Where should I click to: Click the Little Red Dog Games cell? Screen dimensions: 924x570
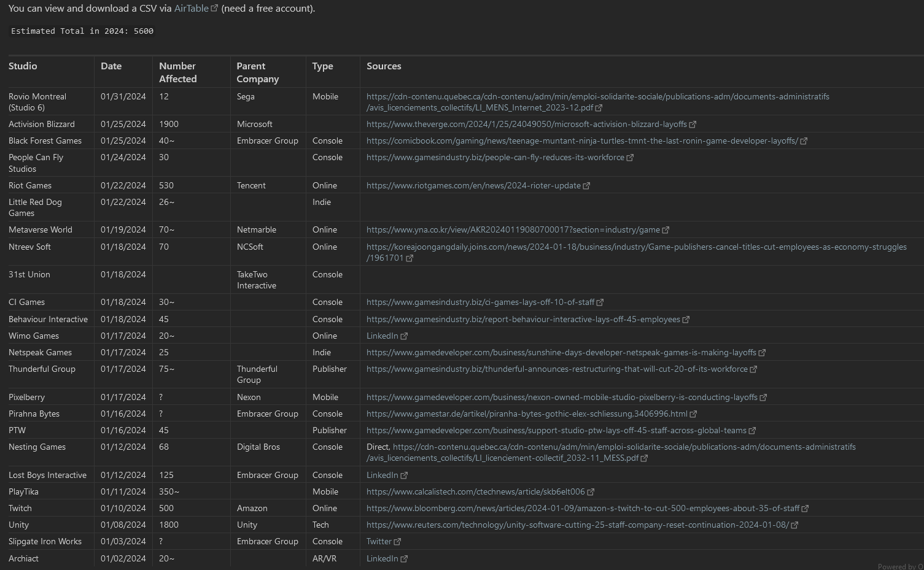coord(35,207)
